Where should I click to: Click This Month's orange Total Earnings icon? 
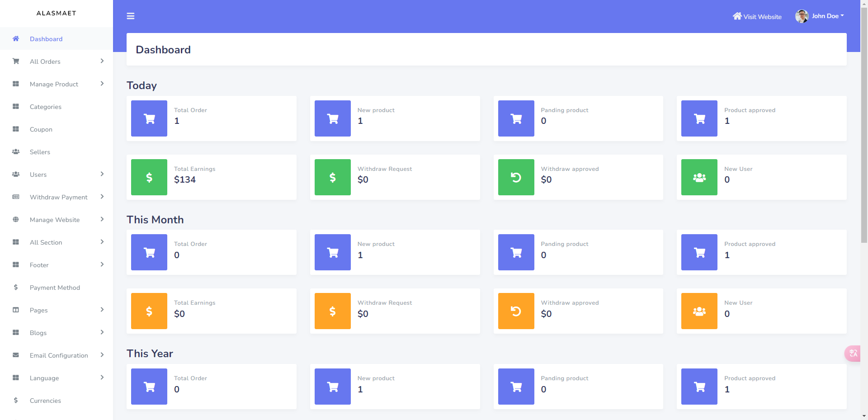tap(149, 311)
